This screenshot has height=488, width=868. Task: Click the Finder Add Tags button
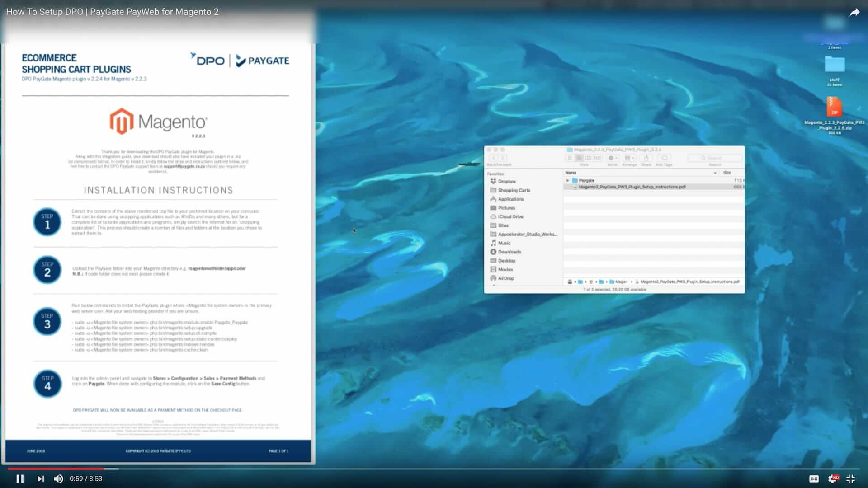point(664,158)
